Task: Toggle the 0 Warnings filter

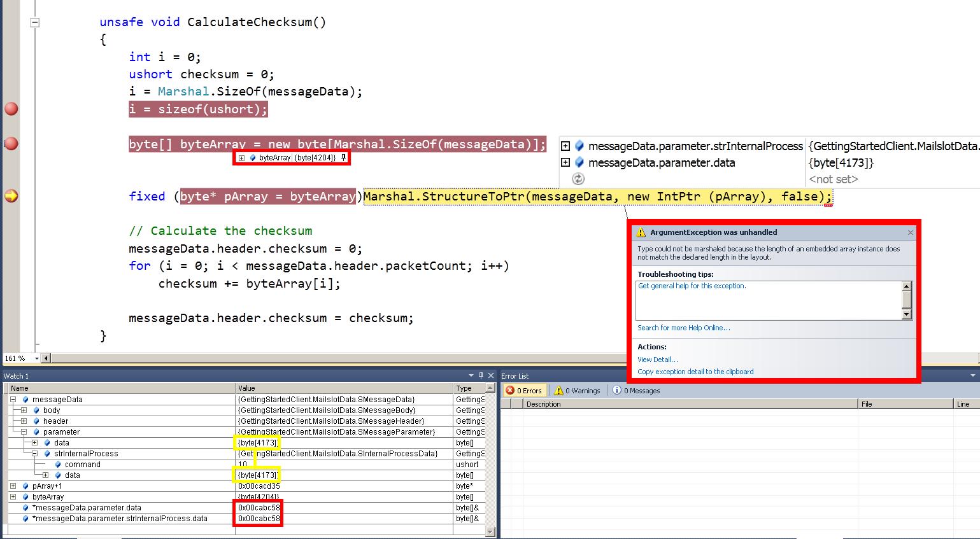Action: click(x=577, y=391)
